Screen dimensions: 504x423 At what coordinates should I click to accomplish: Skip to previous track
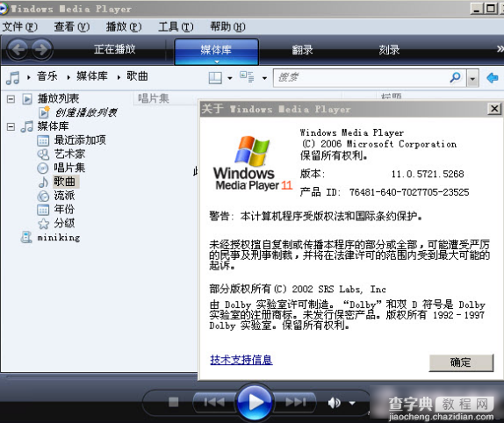pyautogui.click(x=214, y=402)
